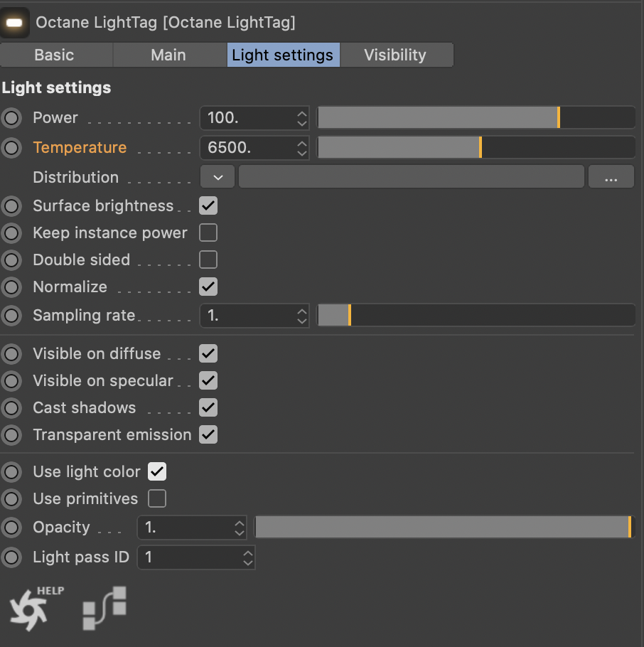The height and width of the screenshot is (647, 644).
Task: Click the Power value stepper arrows
Action: click(x=302, y=118)
